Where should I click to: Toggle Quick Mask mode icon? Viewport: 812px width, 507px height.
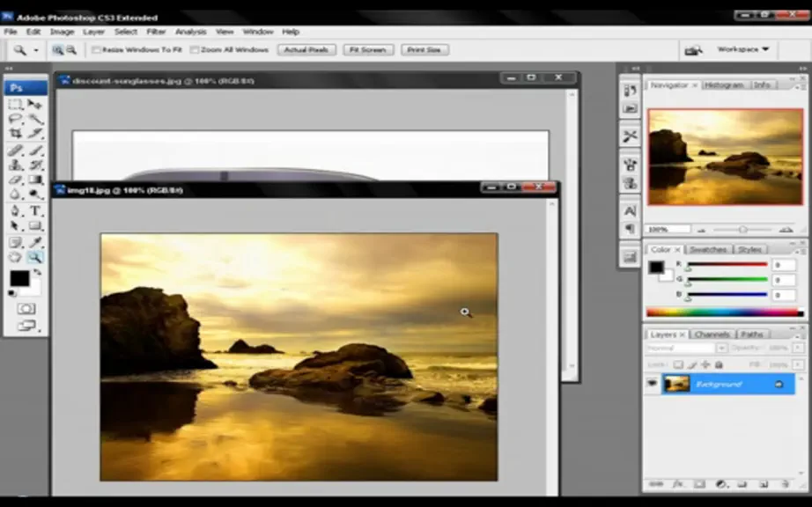click(26, 309)
